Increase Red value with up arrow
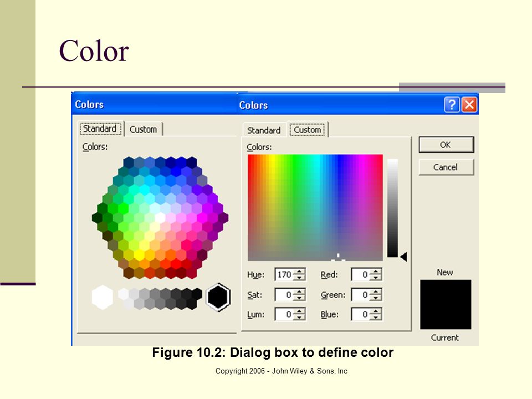The image size is (532, 399). [x=376, y=272]
